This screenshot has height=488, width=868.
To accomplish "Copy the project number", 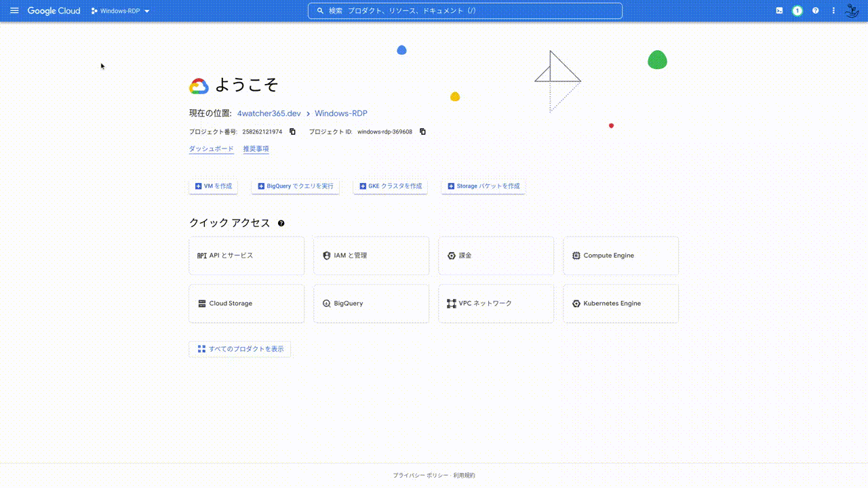I will point(293,131).
